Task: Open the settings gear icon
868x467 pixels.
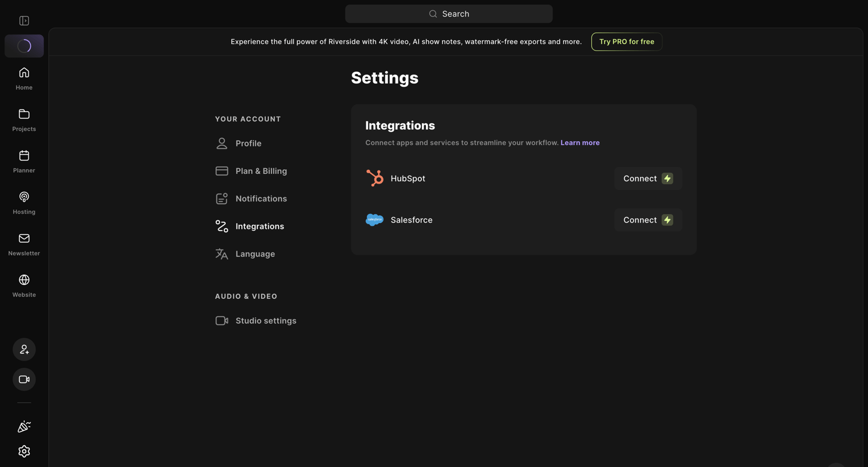Action: (x=24, y=452)
